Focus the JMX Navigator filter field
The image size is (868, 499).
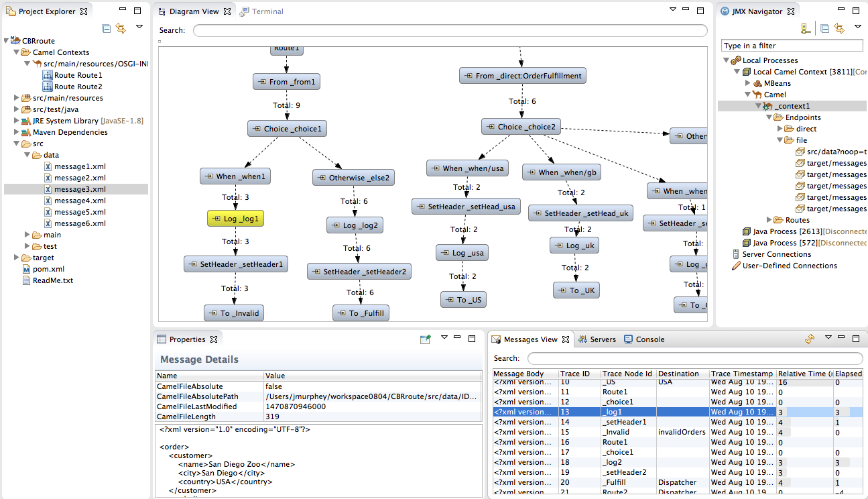(x=792, y=46)
